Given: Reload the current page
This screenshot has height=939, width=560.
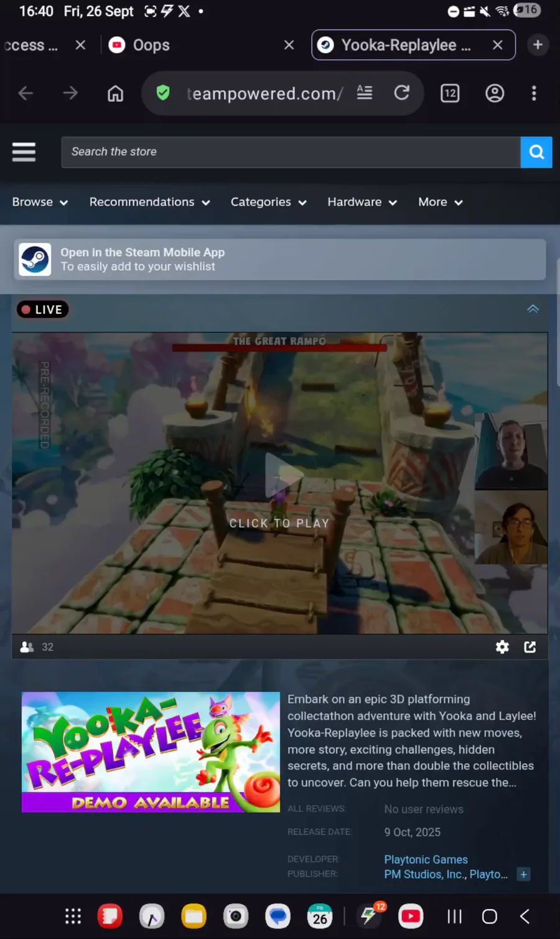Looking at the screenshot, I should tap(402, 93).
